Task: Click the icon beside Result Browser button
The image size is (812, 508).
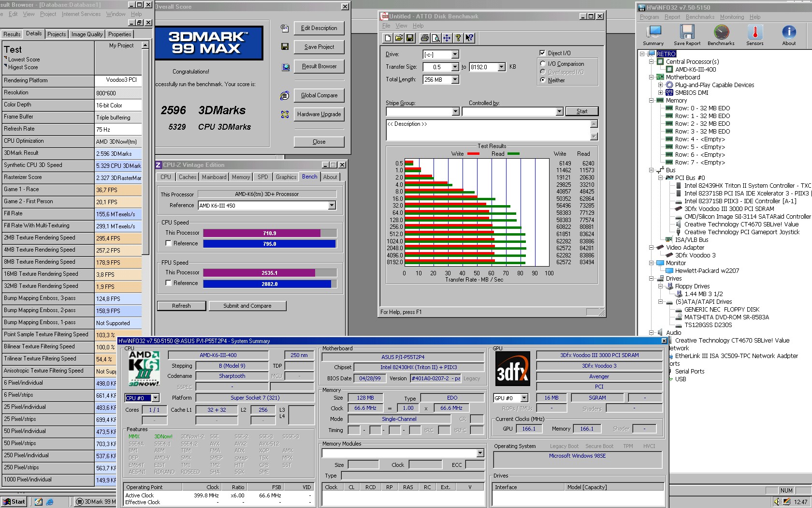Action: click(285, 66)
